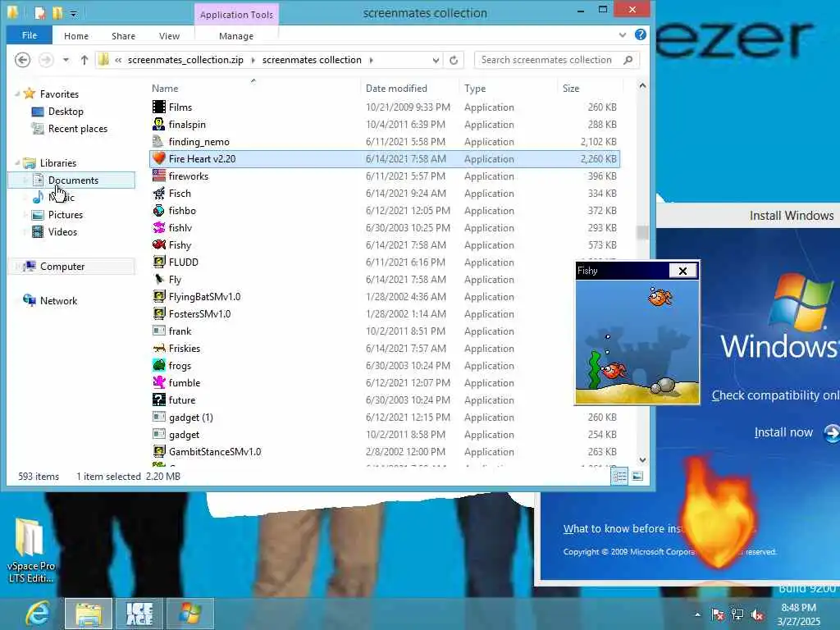Viewport: 840px width, 630px height.
Task: Open Internet Explorer from the taskbar
Action: (38, 614)
